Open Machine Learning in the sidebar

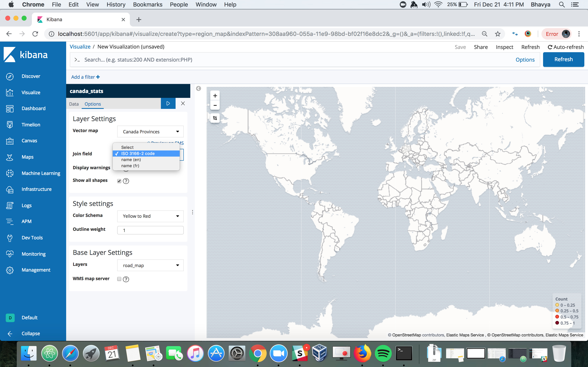point(41,173)
